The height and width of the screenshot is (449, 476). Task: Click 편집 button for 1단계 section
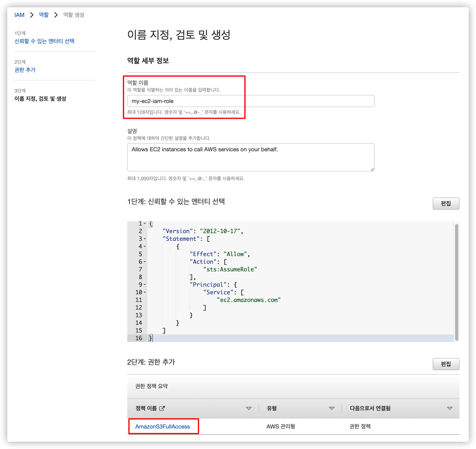pos(446,203)
